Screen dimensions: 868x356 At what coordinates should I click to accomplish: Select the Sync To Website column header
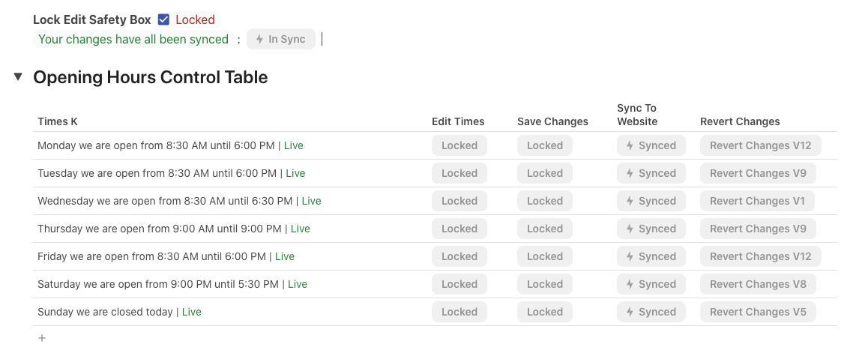click(637, 115)
